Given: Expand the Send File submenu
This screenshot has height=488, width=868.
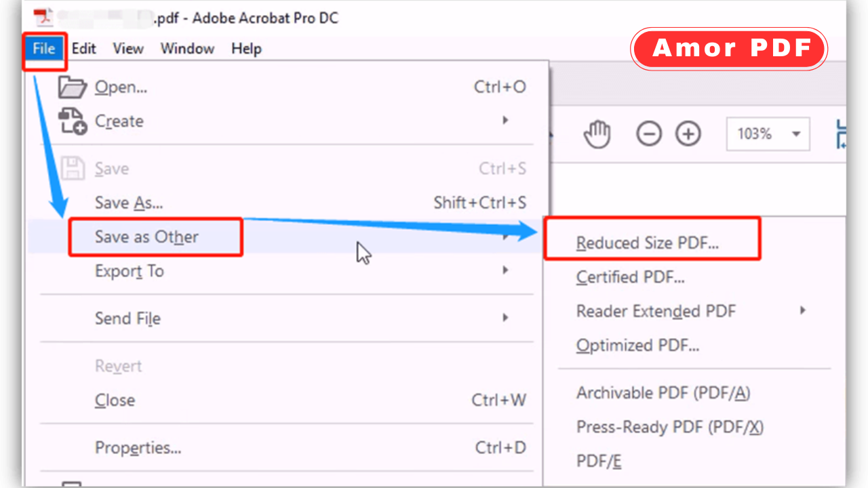Looking at the screenshot, I should click(x=506, y=318).
